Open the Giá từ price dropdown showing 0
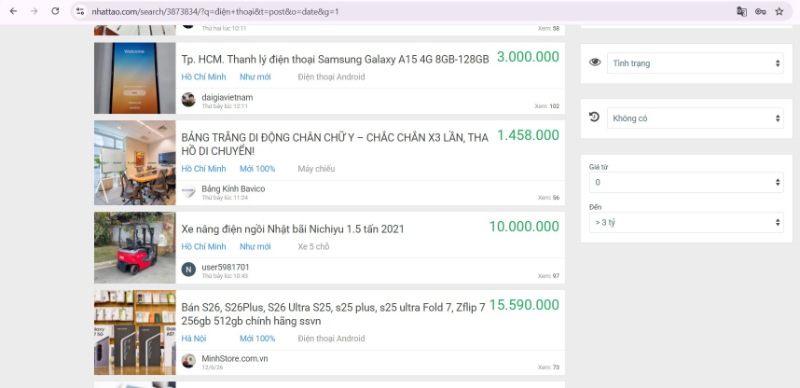Viewport: 800px width, 388px height. (686, 182)
